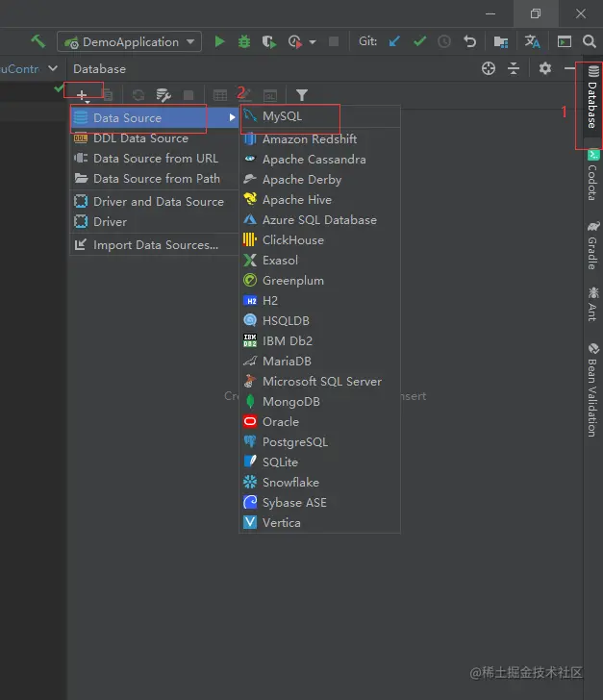
Task: Select MySQL from the data source list
Action: (x=320, y=116)
